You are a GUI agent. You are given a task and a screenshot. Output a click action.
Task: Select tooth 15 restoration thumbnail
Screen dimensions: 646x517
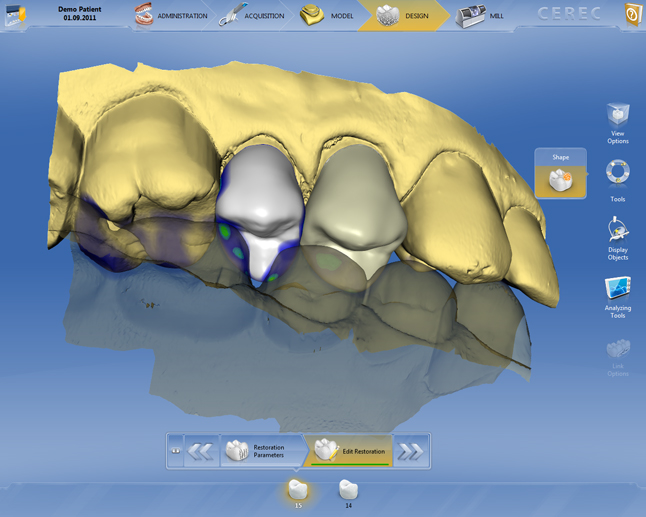tap(297, 490)
